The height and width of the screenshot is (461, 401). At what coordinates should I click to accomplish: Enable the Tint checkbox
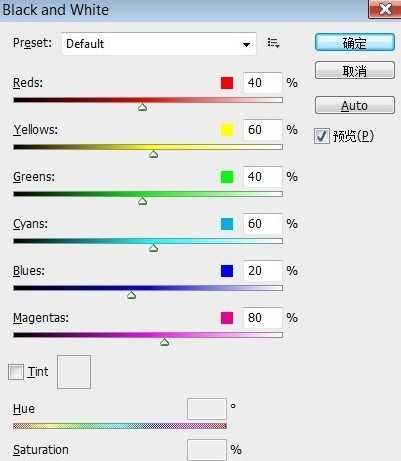pyautogui.click(x=16, y=372)
